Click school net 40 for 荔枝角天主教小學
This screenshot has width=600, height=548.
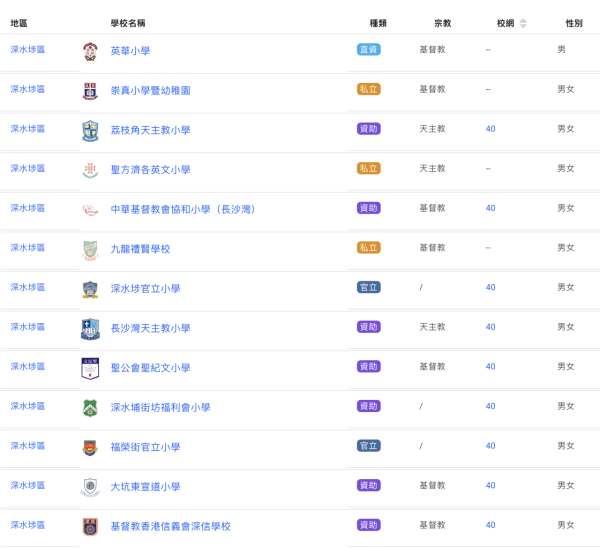[x=490, y=129]
